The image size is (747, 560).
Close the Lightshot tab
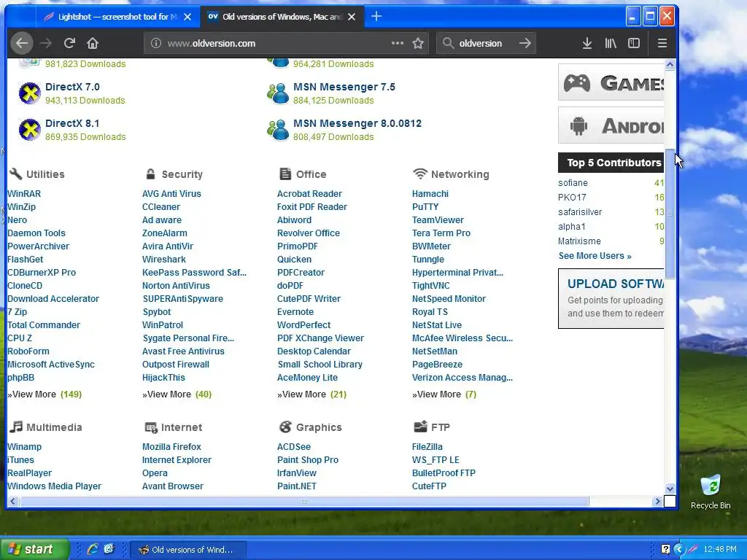(187, 17)
